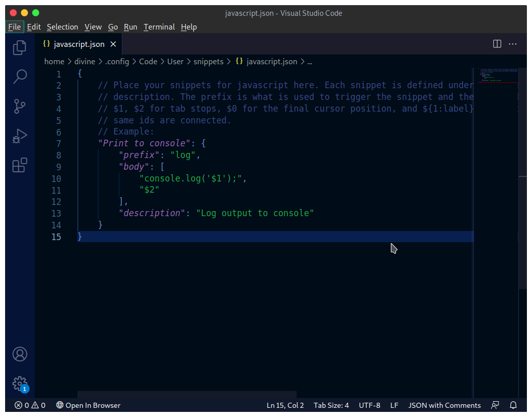The height and width of the screenshot is (417, 532).
Task: Close the javascript.json tab
Action: pyautogui.click(x=113, y=44)
